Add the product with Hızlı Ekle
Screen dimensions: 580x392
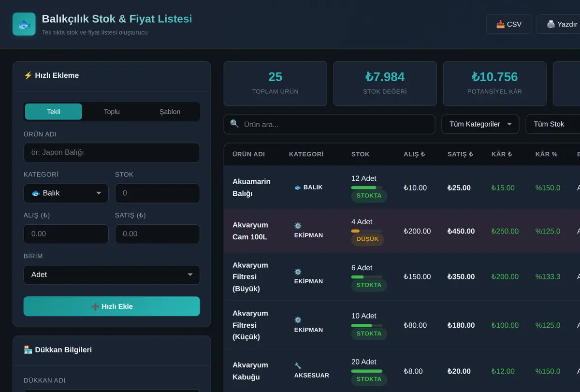pos(112,306)
